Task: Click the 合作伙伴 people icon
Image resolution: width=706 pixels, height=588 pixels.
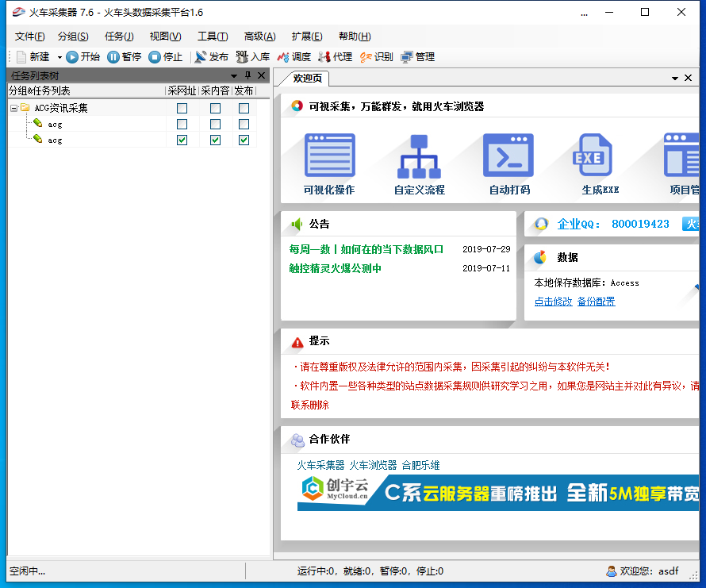Action: coord(297,440)
